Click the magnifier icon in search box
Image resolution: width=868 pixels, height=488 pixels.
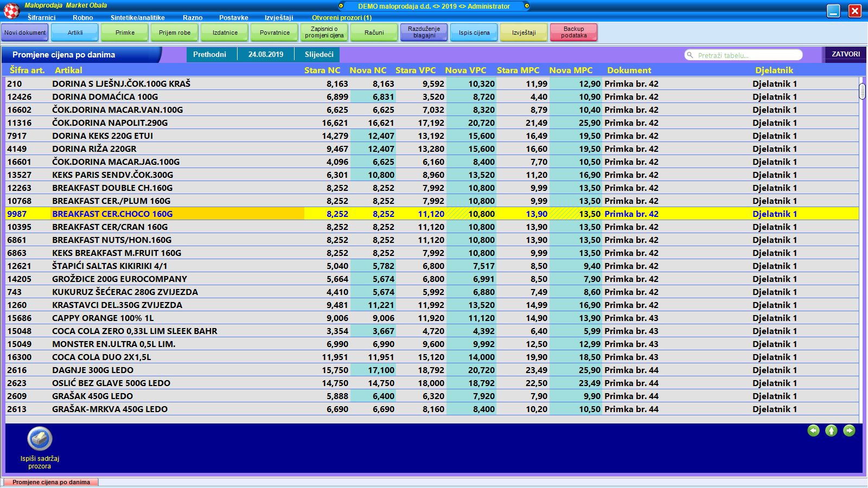click(x=690, y=55)
